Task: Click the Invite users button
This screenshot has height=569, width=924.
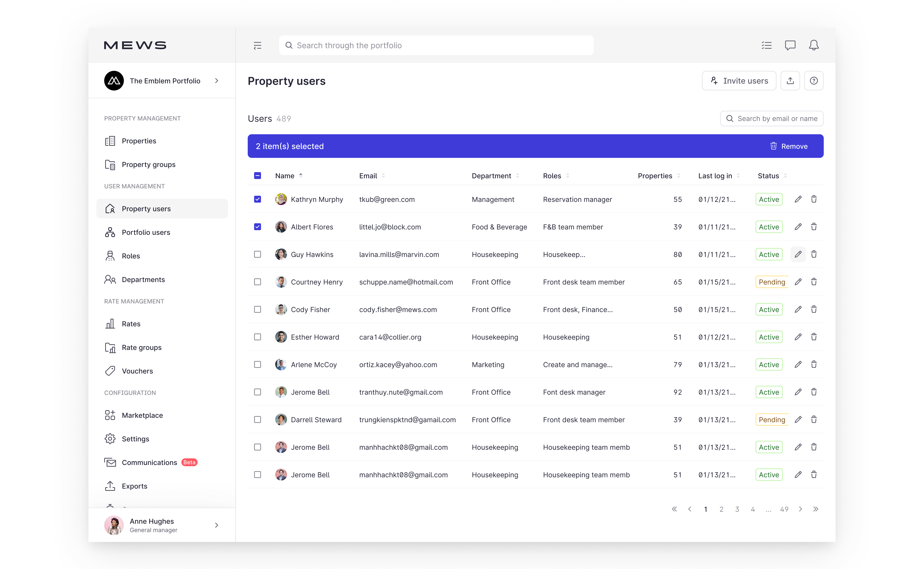Action: click(739, 81)
